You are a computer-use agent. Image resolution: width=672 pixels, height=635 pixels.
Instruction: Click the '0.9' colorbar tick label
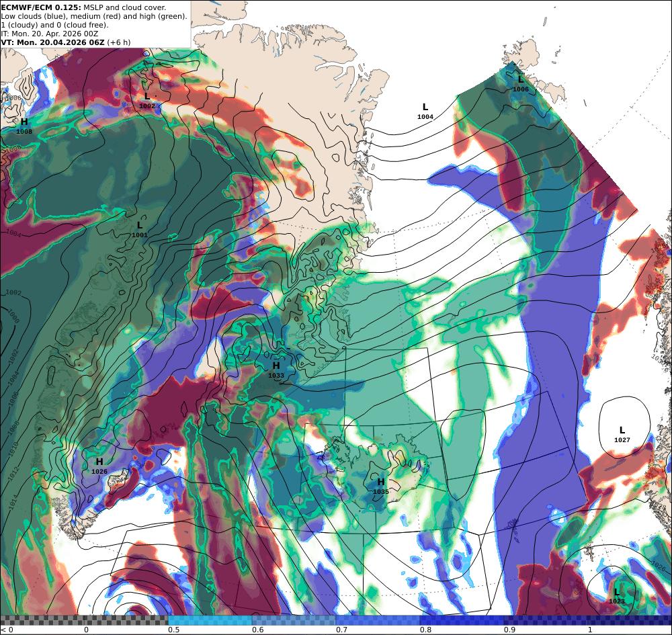[x=509, y=630]
